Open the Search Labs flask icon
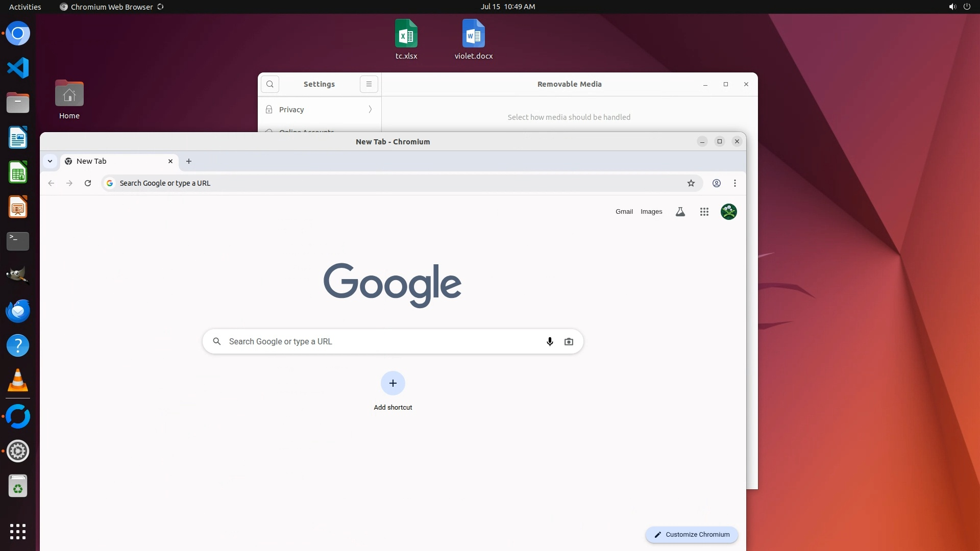This screenshot has width=980, height=551. coord(680,212)
